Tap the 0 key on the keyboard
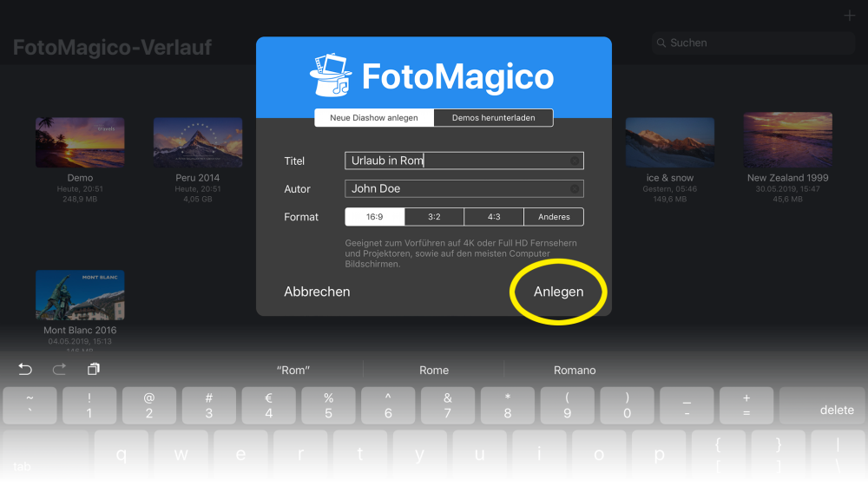This screenshot has width=868, height=486. (x=628, y=406)
